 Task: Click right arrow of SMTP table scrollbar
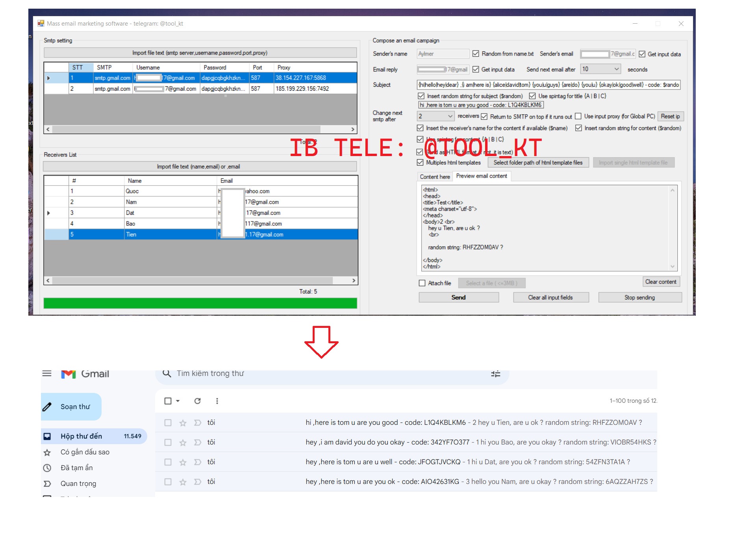point(353,129)
